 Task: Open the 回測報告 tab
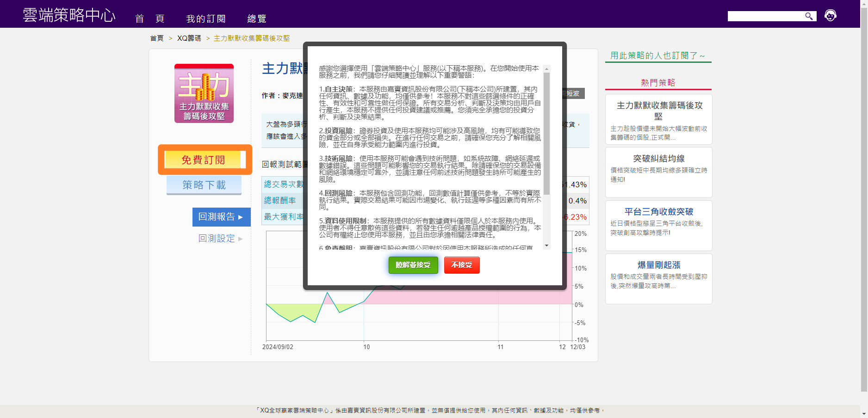pos(221,217)
